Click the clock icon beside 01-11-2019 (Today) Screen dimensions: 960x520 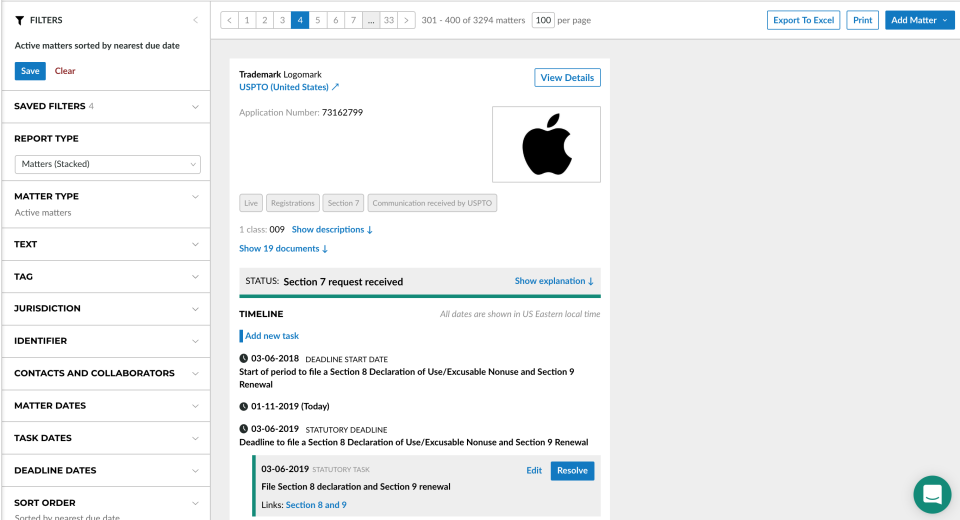(x=244, y=406)
